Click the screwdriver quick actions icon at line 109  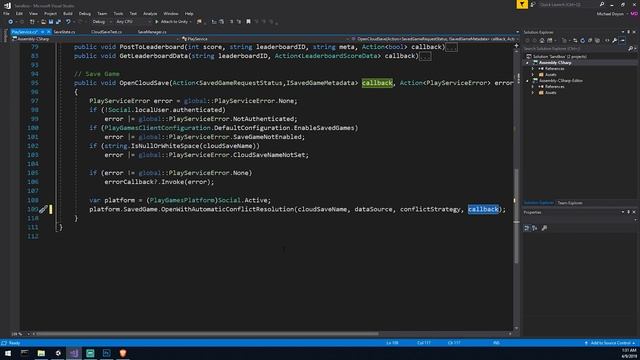(43, 209)
